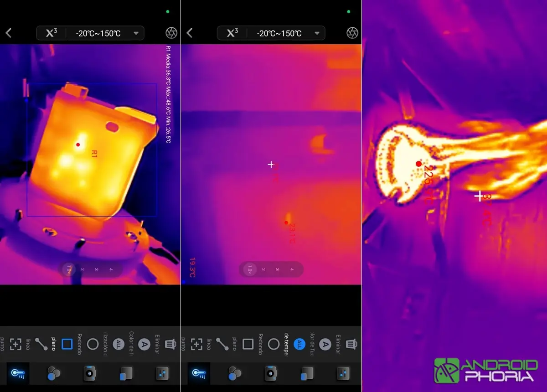Viewport: 547px width, 392px height.
Task: Select the punto point tool, left screen
Action: (15, 344)
